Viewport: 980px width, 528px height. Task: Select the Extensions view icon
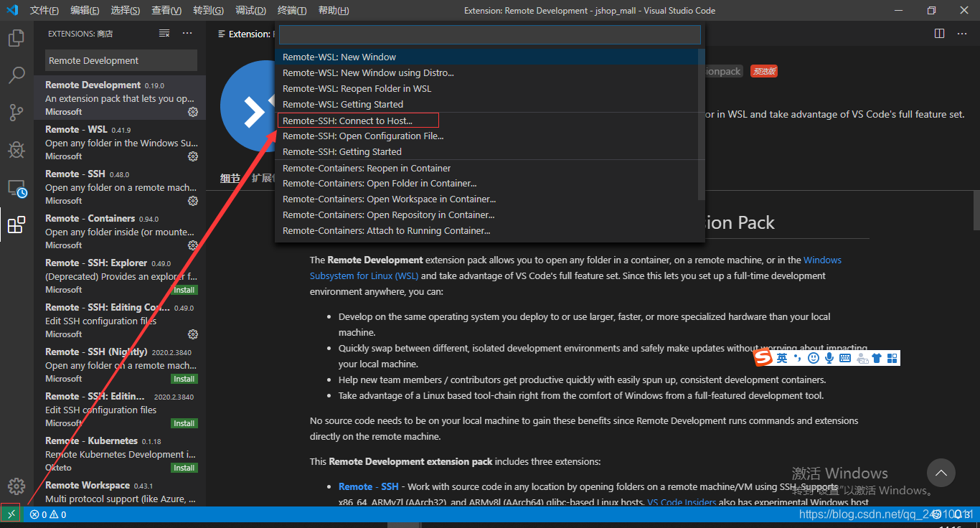click(17, 225)
